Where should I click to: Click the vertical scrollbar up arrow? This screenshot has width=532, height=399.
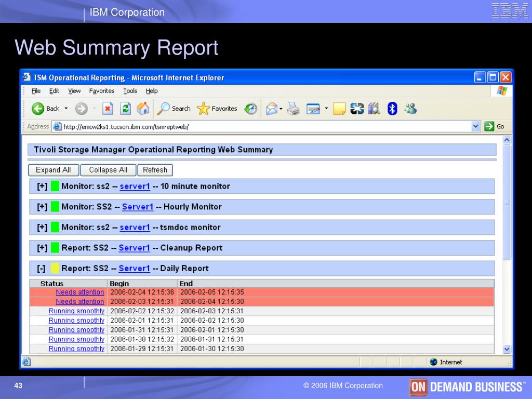tap(507, 140)
